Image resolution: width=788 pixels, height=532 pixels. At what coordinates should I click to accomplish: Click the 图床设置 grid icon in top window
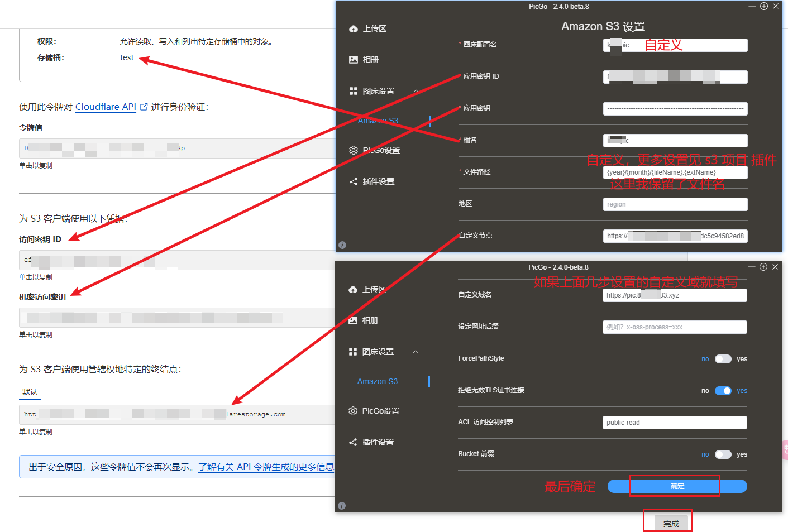353,91
